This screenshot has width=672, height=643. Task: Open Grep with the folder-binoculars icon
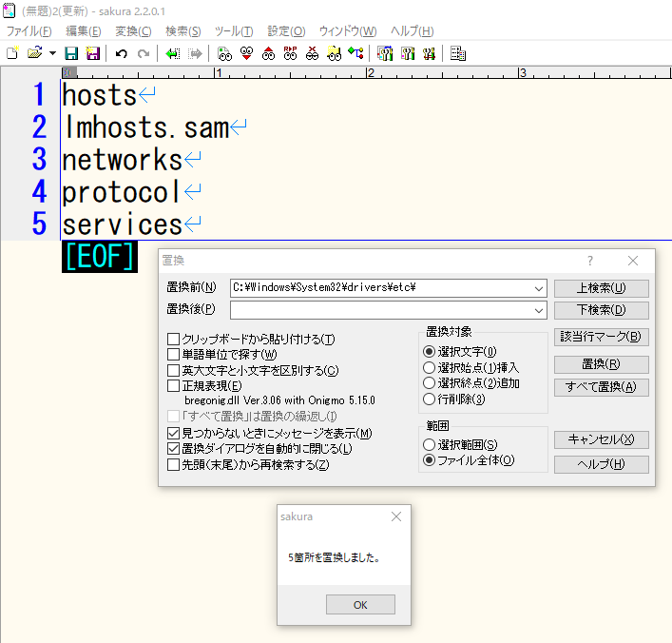[334, 53]
